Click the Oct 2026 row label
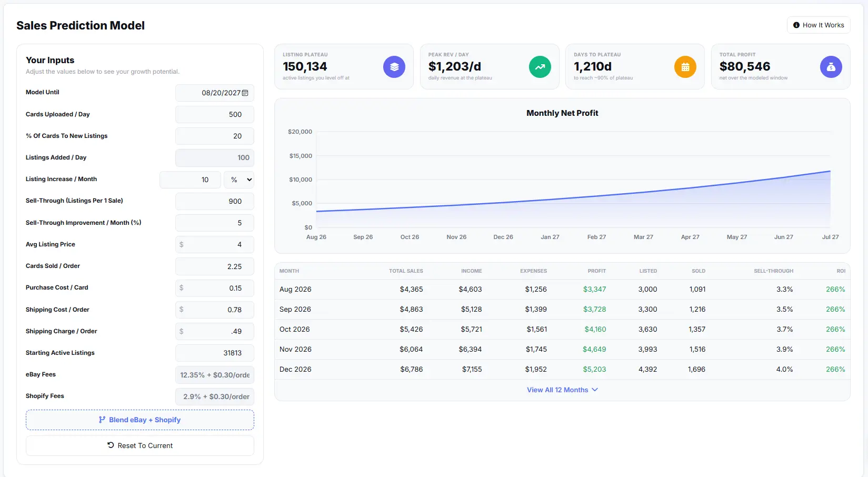 tap(295, 329)
